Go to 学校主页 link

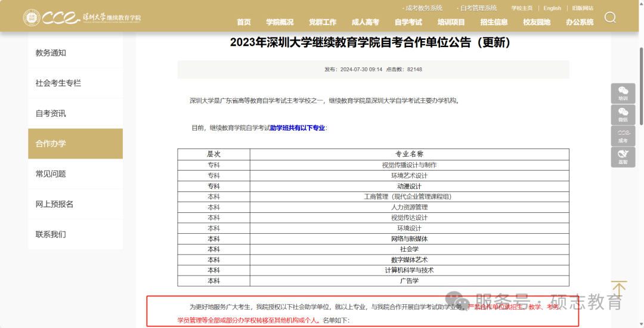(x=522, y=8)
